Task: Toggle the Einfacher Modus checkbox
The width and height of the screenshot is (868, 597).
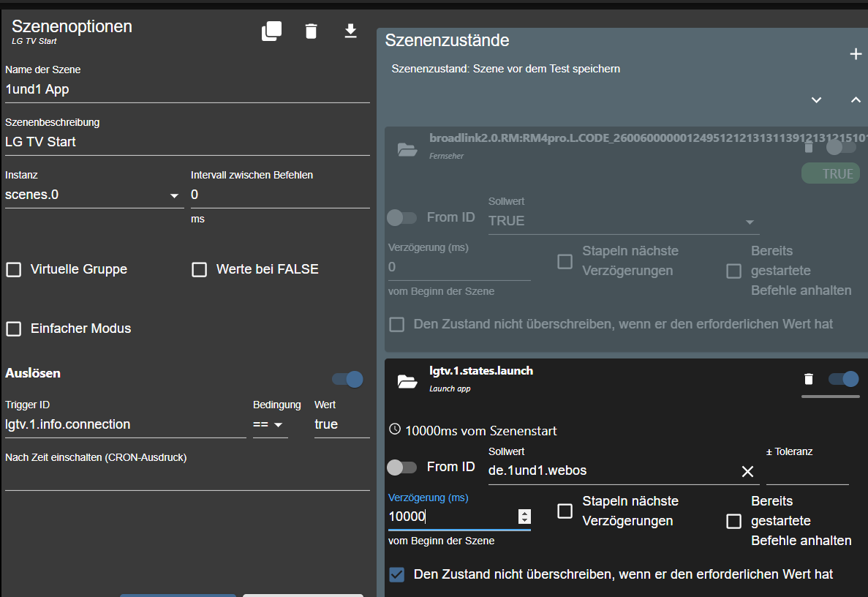Action: (x=14, y=329)
